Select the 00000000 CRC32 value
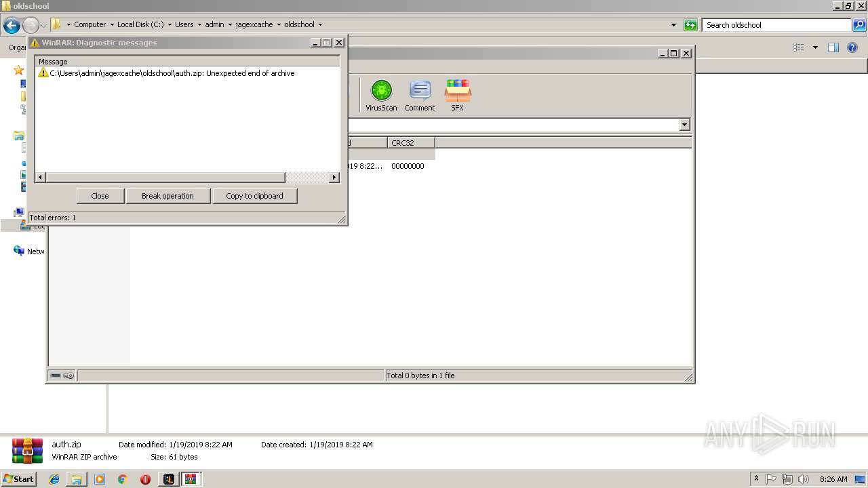 pos(408,166)
